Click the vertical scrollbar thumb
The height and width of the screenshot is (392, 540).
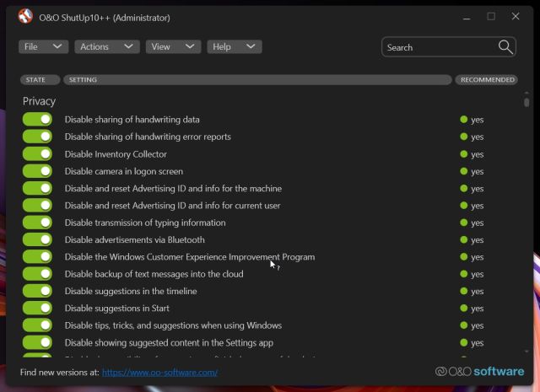pyautogui.click(x=526, y=103)
